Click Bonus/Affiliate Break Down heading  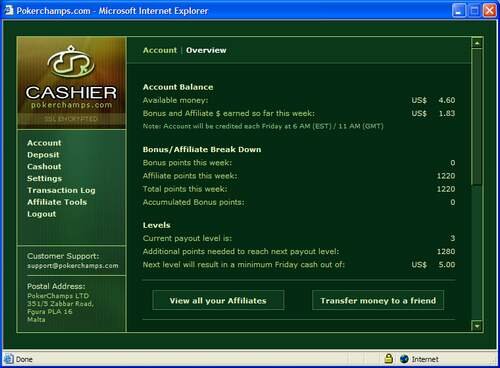pos(202,149)
